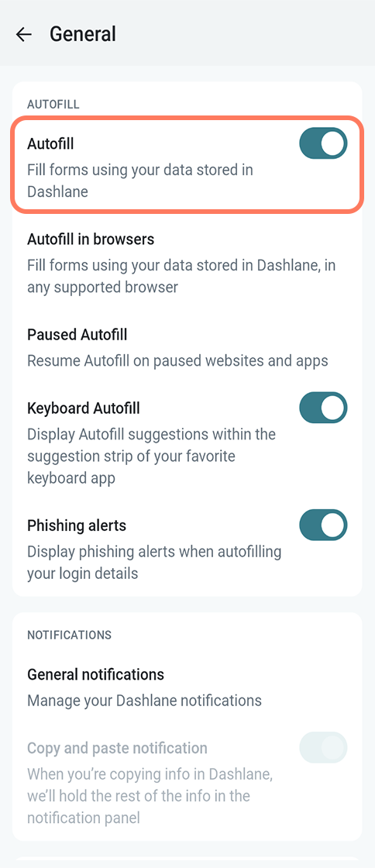Click the AUTOFILL section header
The height and width of the screenshot is (868, 375).
click(53, 104)
